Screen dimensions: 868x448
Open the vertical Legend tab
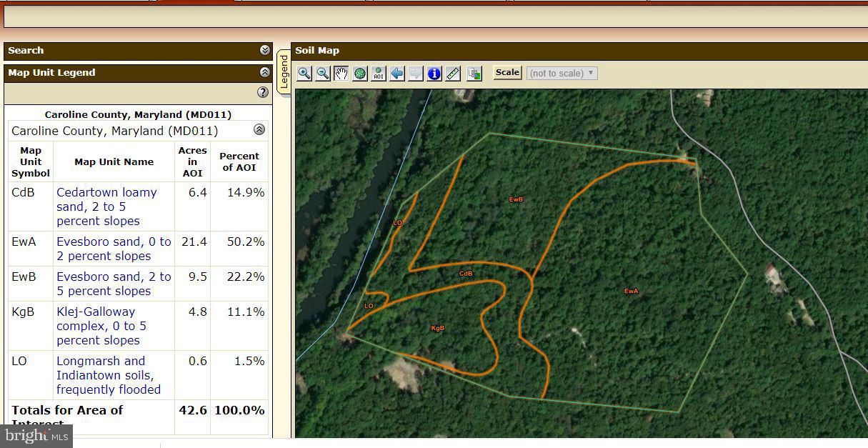coord(284,71)
